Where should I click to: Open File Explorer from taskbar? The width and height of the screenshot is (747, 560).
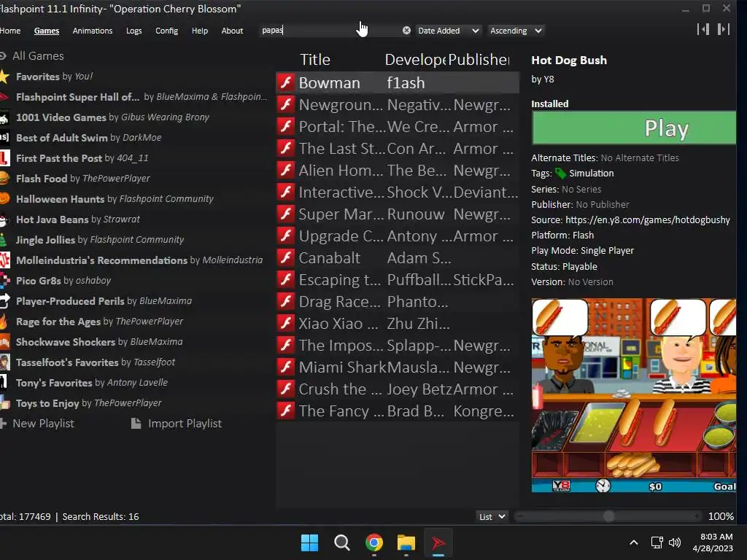click(x=406, y=542)
